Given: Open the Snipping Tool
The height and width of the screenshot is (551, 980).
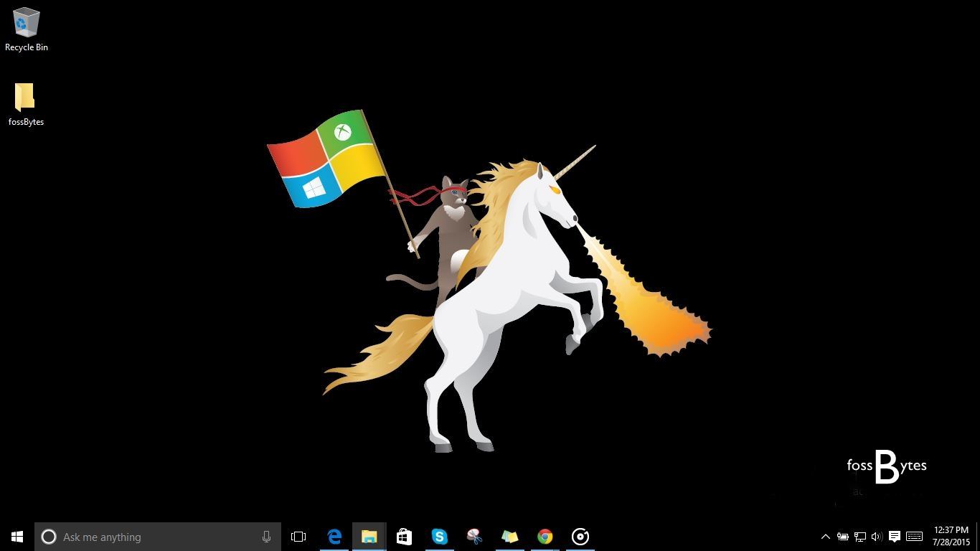Looking at the screenshot, I should pyautogui.click(x=475, y=537).
